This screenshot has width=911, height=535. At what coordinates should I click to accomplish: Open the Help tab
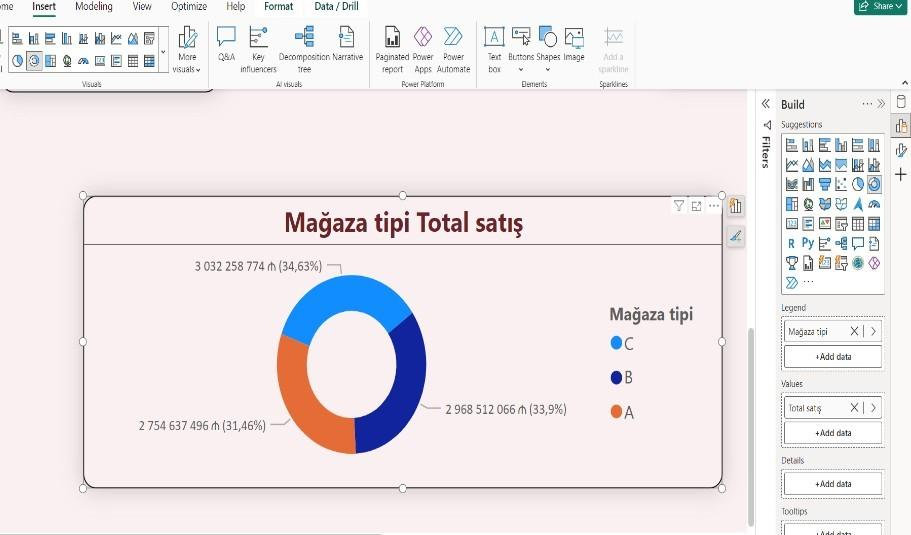(x=235, y=6)
